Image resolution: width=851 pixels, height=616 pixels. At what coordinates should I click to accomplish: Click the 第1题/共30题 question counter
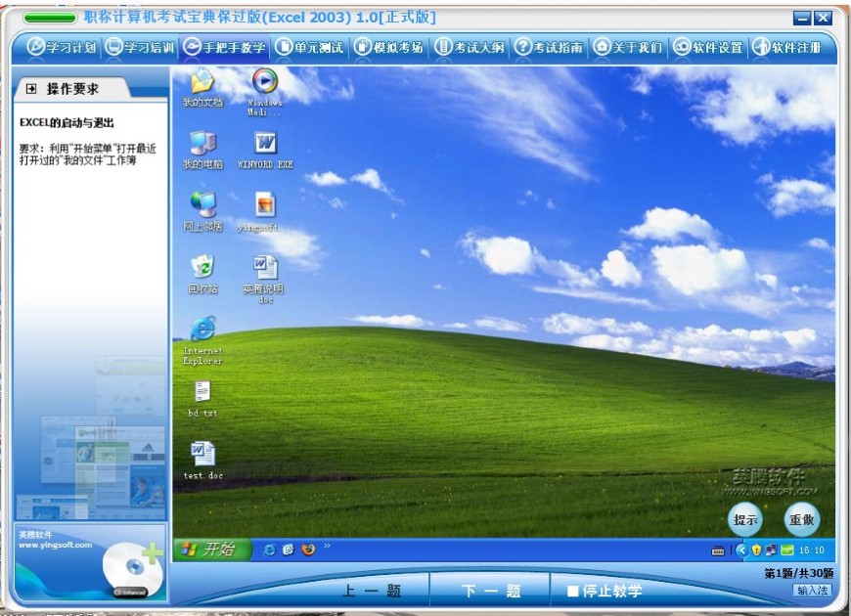tap(798, 573)
